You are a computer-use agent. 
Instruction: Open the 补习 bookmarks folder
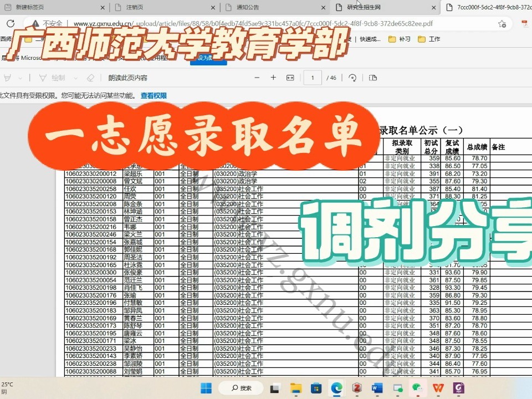400,39
